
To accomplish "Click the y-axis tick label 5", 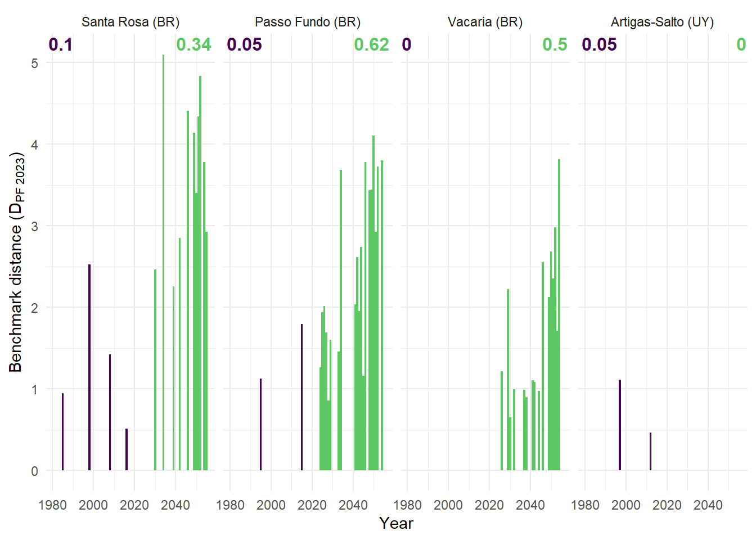I will [35, 63].
